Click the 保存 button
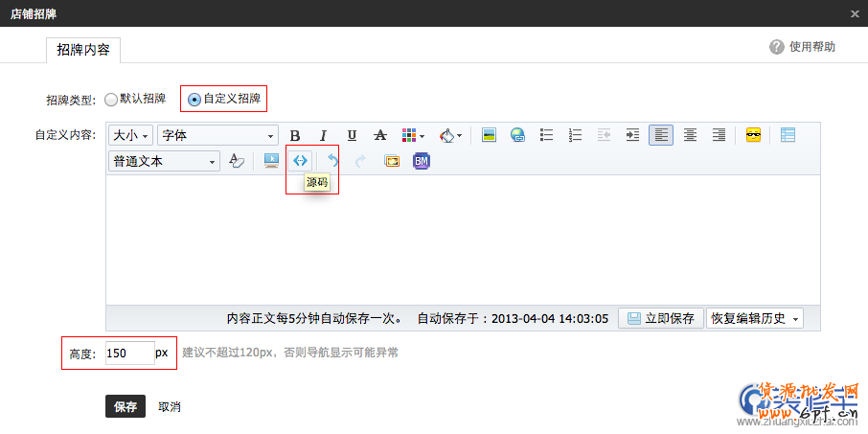The image size is (868, 434). [125, 406]
